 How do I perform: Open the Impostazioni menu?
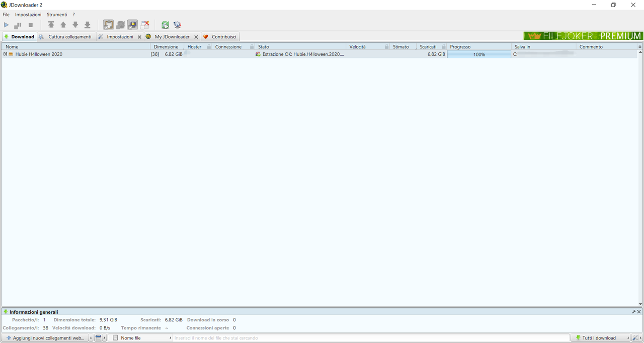pos(28,15)
